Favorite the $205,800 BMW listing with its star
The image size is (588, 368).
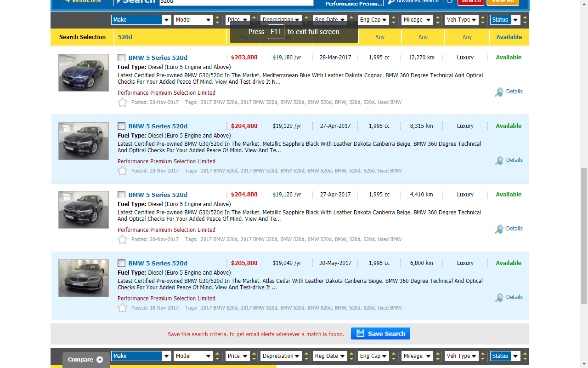[x=122, y=308]
